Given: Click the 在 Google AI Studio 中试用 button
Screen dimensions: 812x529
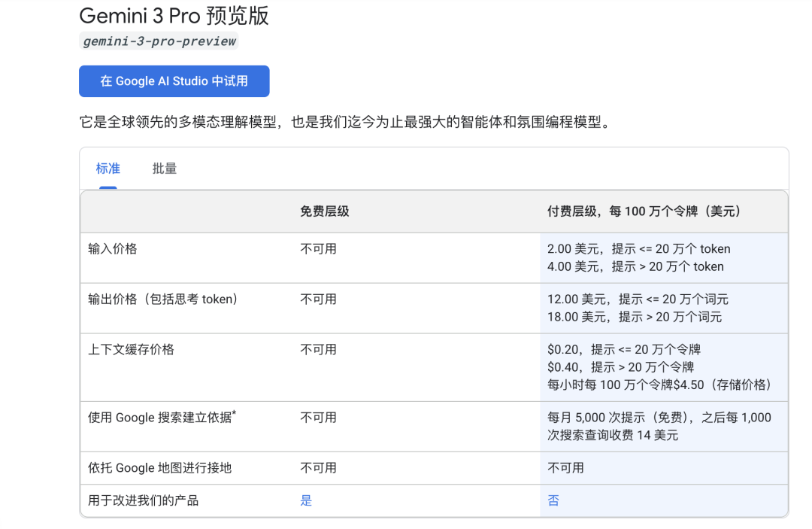Looking at the screenshot, I should [x=174, y=81].
